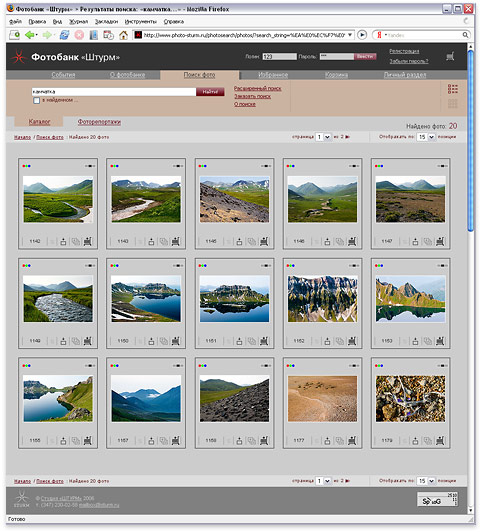
Task: Switch to grid view icon
Action: 453,103
